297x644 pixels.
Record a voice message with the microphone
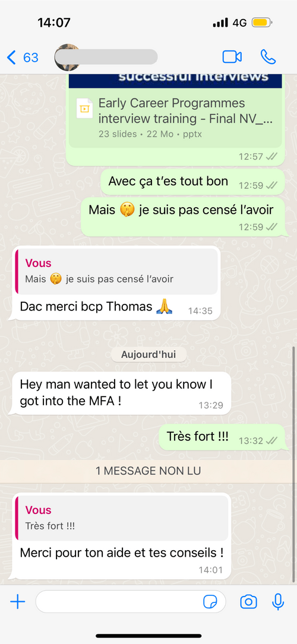click(278, 602)
